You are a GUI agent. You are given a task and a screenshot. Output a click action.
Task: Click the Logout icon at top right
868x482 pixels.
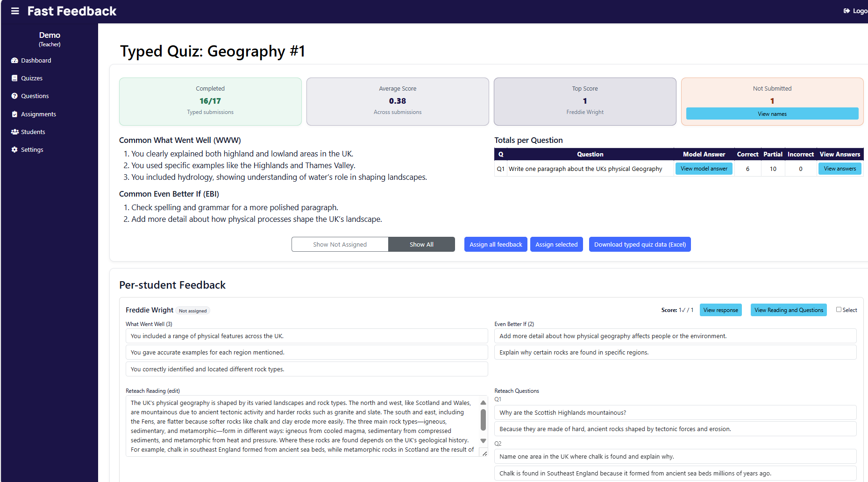pos(847,11)
